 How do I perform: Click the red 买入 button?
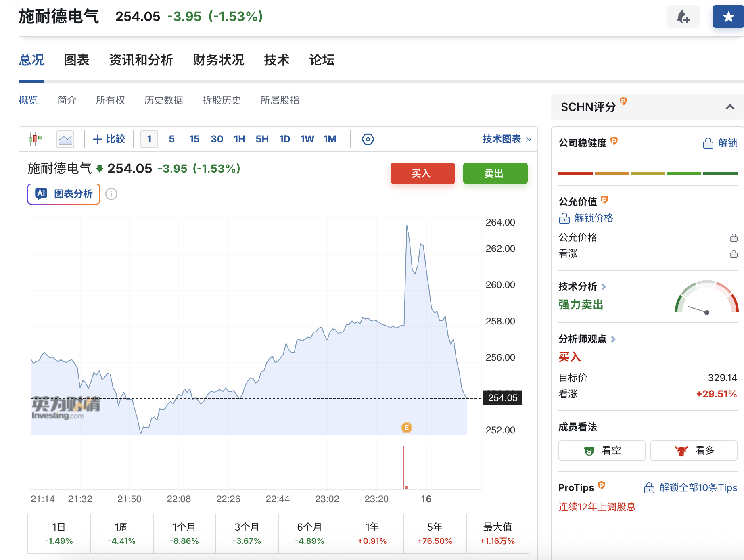(423, 173)
